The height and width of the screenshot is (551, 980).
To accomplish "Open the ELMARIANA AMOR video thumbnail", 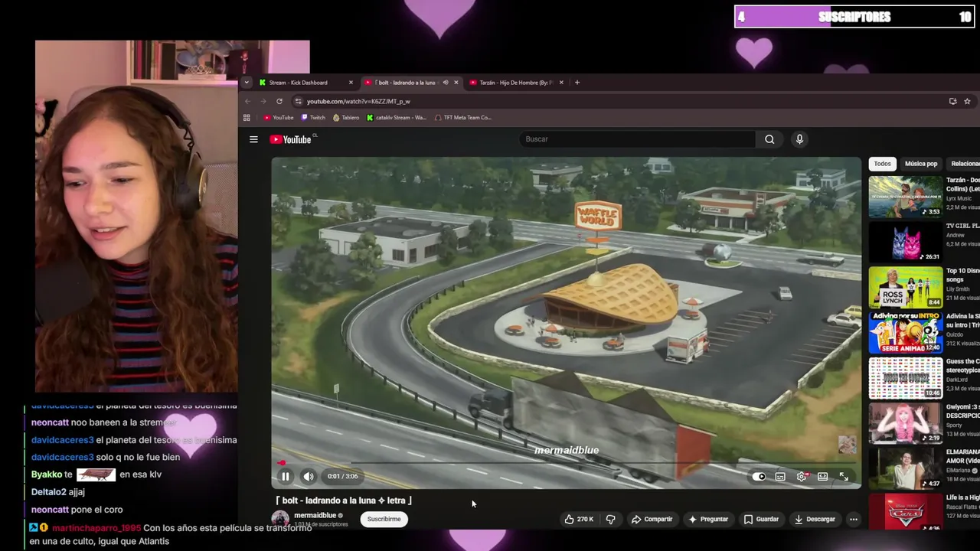I will [906, 468].
